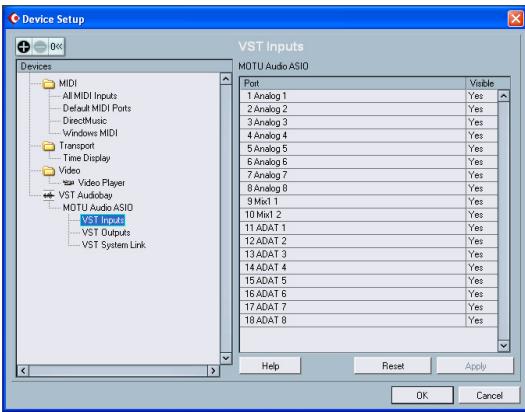This screenshot has width=525, height=412.
Task: Click the Apply button
Action: (x=475, y=365)
